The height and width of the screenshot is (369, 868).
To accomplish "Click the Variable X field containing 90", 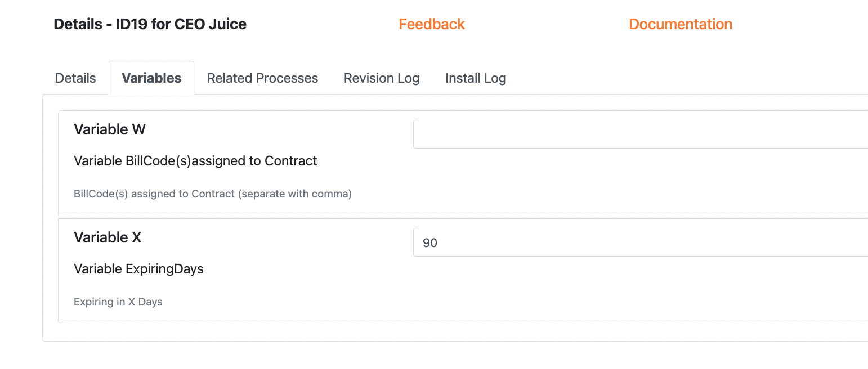I will click(619, 242).
